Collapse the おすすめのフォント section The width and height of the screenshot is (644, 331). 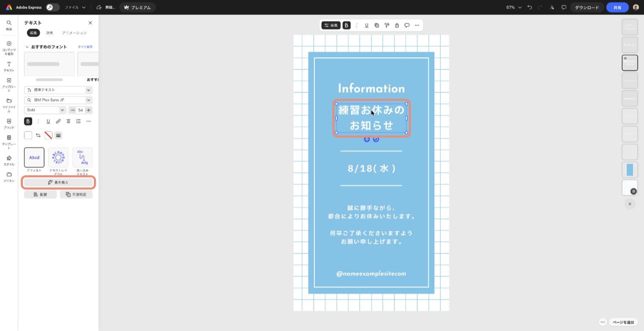(x=27, y=47)
